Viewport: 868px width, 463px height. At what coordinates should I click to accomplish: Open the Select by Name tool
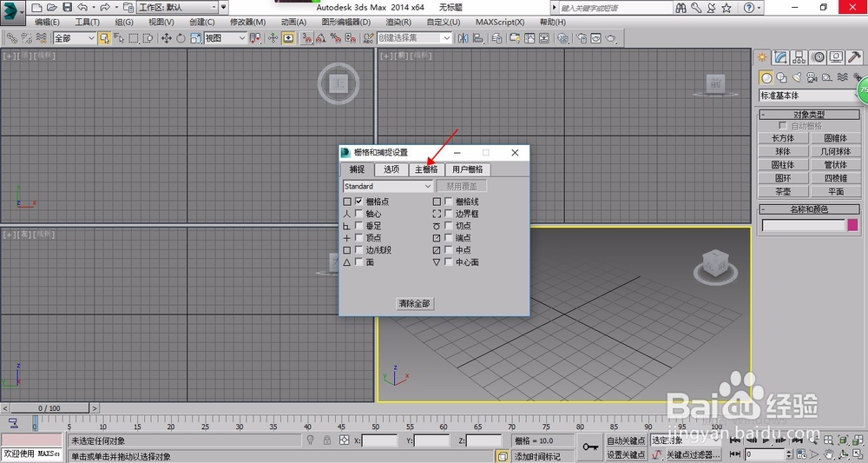(118, 38)
